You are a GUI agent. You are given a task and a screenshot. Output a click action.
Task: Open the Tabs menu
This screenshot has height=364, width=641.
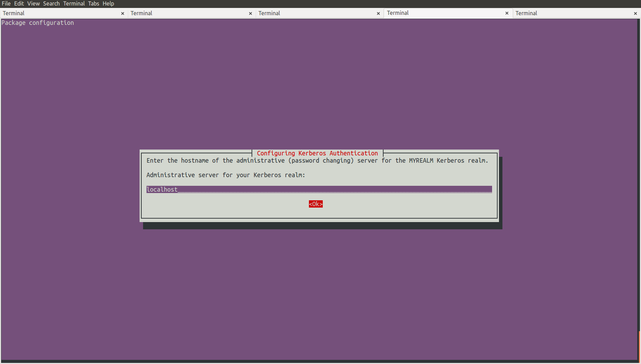(94, 3)
